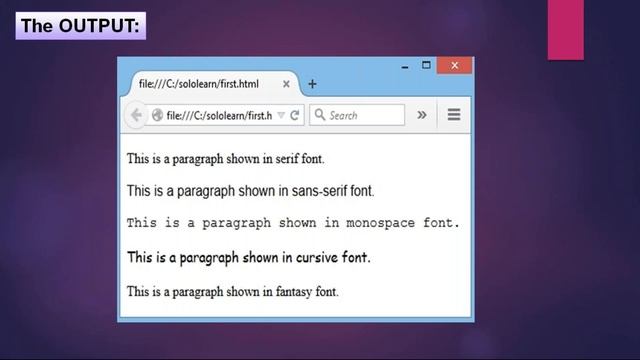Click the globe site identity icon
640x360 pixels.
[157, 116]
